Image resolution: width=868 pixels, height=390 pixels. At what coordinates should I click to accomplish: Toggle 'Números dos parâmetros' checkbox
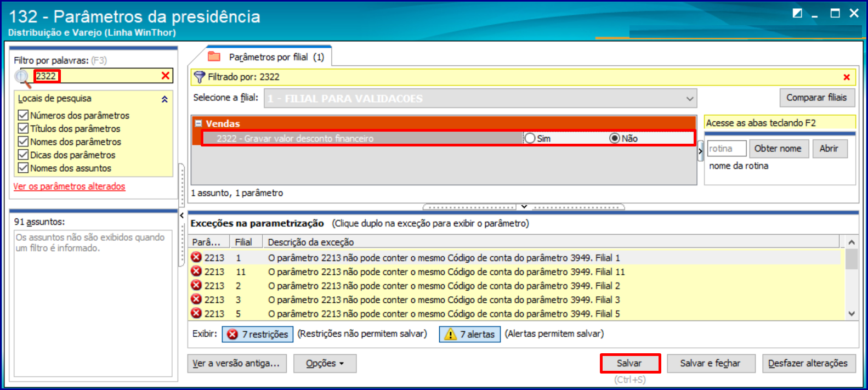coord(23,115)
